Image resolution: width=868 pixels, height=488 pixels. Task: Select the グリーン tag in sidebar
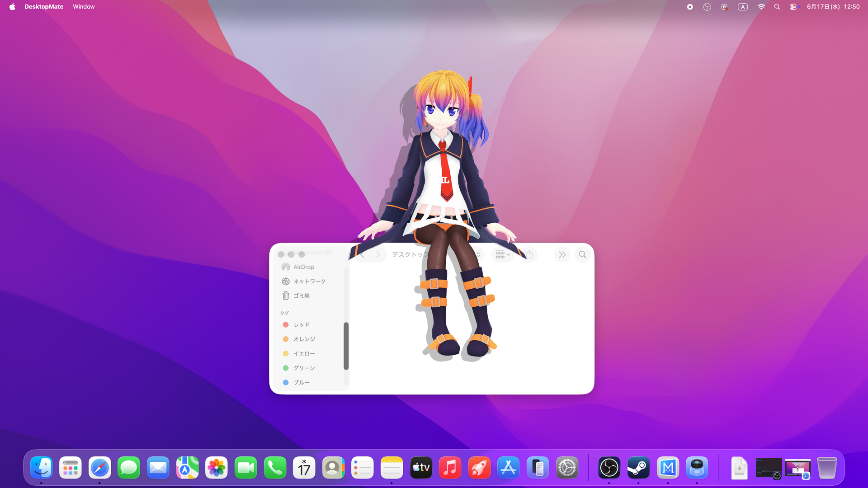point(311,368)
